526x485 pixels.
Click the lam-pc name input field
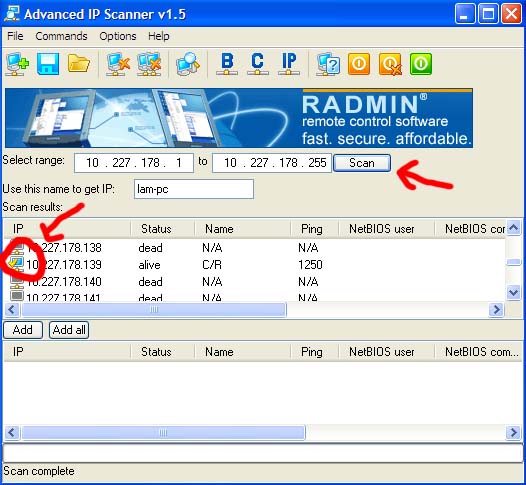194,189
